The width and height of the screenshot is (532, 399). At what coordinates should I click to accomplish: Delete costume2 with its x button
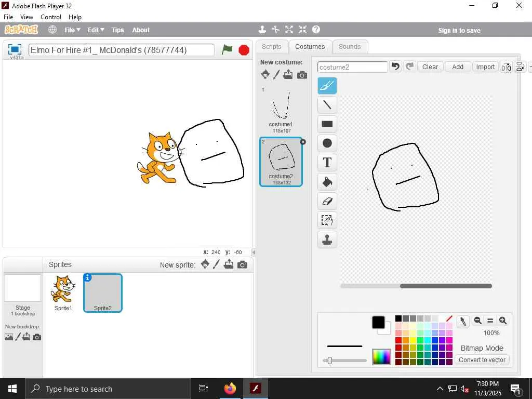(303, 142)
